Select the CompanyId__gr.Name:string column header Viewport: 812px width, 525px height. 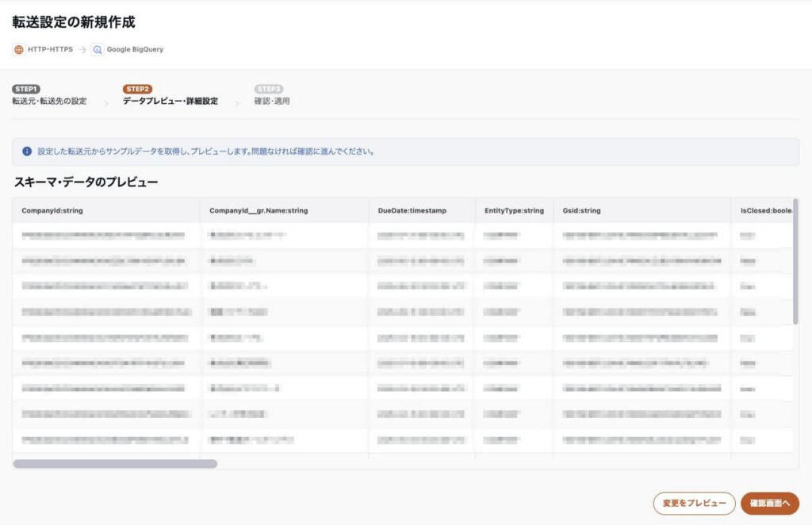pos(258,211)
